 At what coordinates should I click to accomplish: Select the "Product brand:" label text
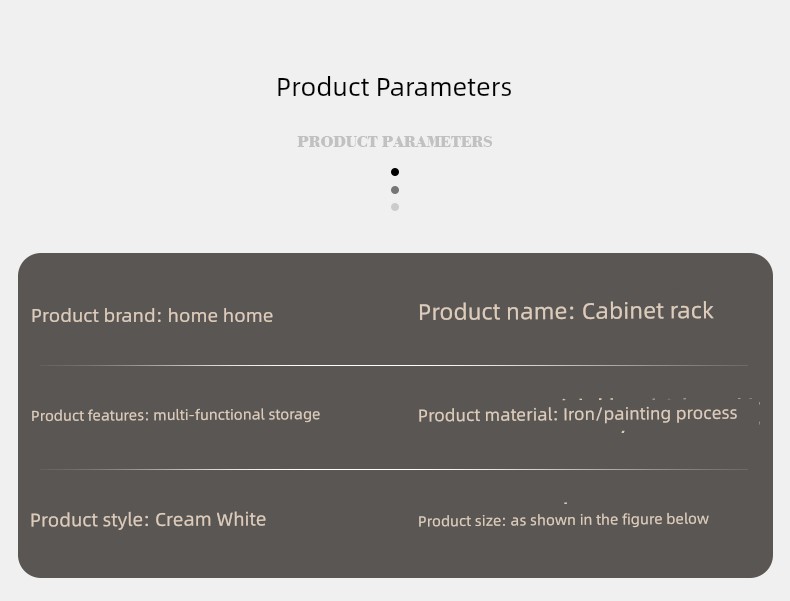[x=96, y=316]
